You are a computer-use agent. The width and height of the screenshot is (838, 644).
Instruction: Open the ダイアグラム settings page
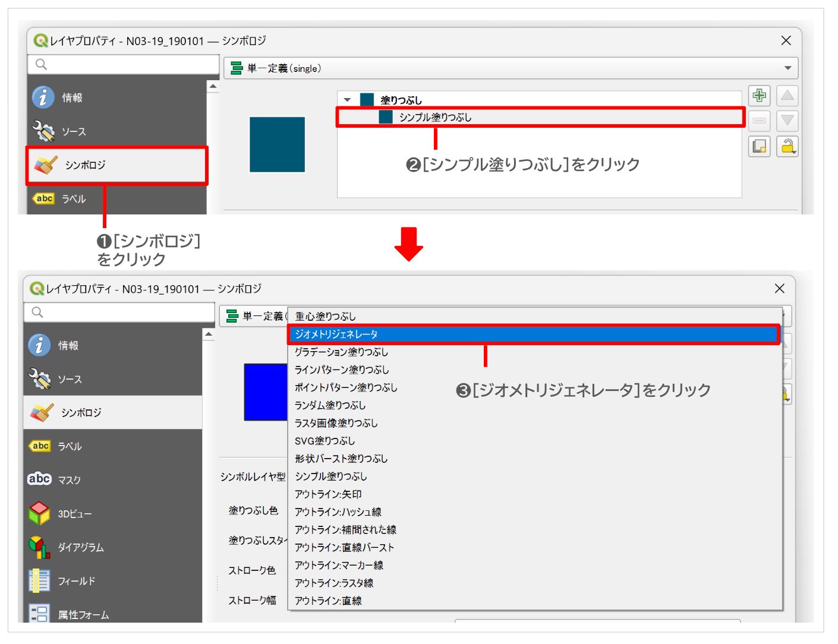pyautogui.click(x=113, y=547)
